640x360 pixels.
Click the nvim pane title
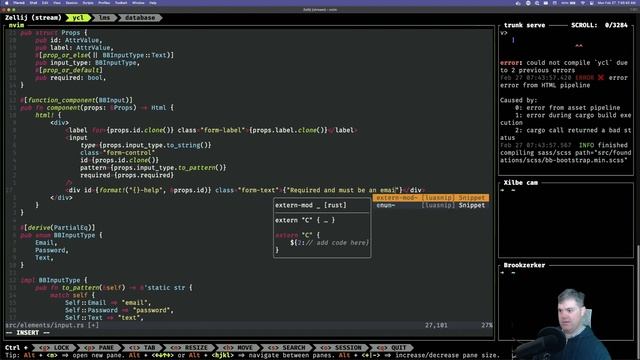pos(16,25)
